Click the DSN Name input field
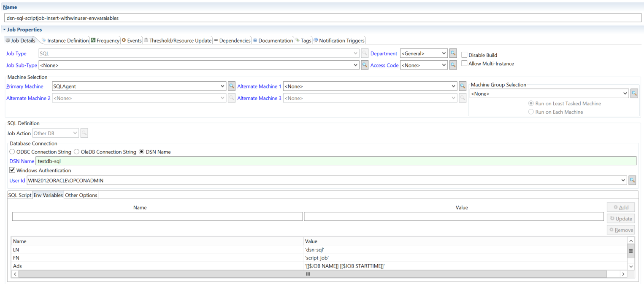Image resolution: width=644 pixels, height=284 pixels. [336, 161]
